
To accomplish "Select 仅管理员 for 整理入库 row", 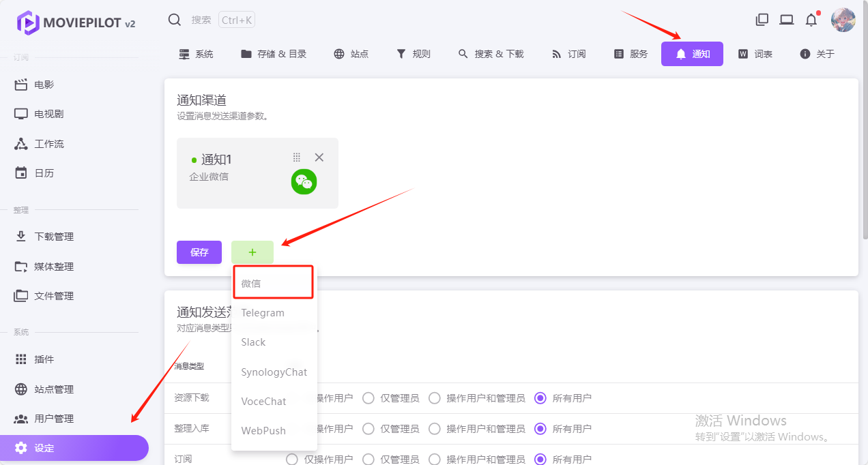I will point(368,429).
